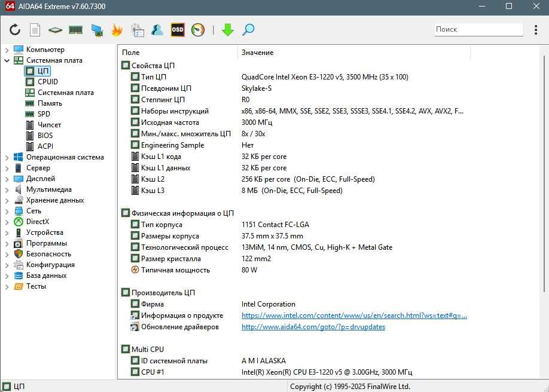The width and height of the screenshot is (549, 392).
Task: Expand the Компьютер tree node
Action: coord(7,50)
